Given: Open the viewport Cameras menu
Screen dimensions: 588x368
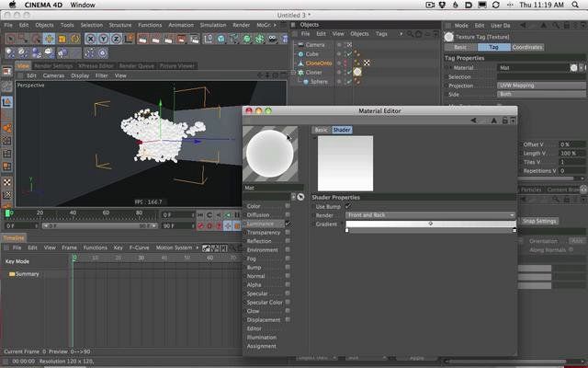Looking at the screenshot, I should tap(53, 75).
